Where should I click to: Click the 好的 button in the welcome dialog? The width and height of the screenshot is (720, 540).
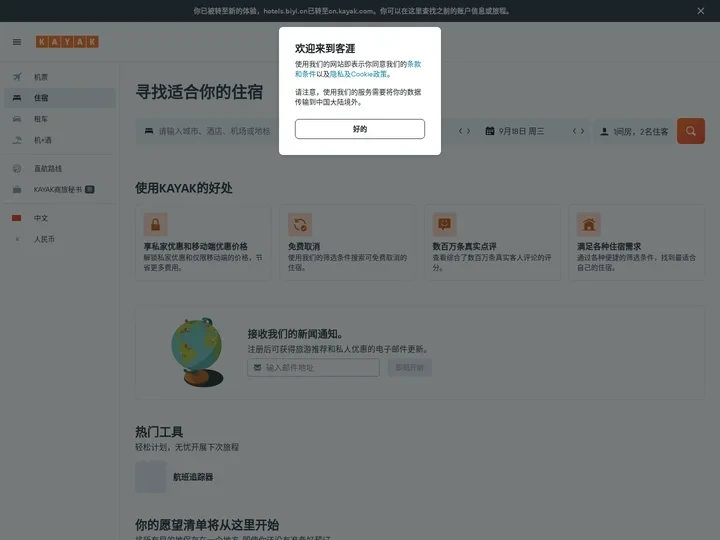[x=360, y=129]
